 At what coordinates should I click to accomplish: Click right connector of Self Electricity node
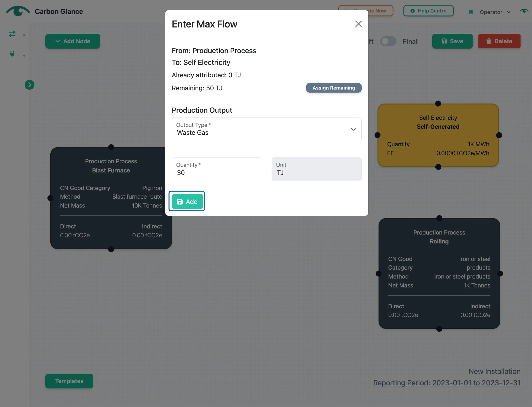499,135
